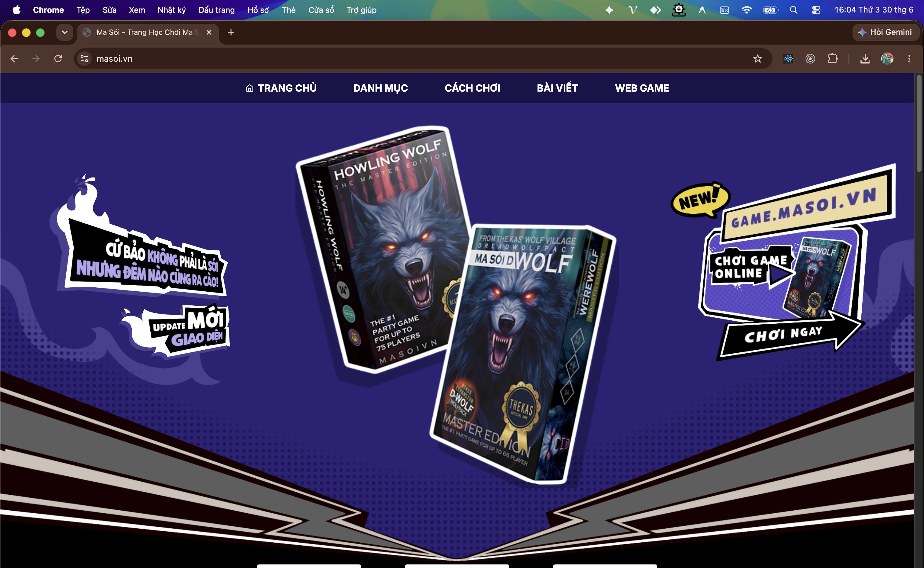Open the keyboard input source icon

[724, 10]
